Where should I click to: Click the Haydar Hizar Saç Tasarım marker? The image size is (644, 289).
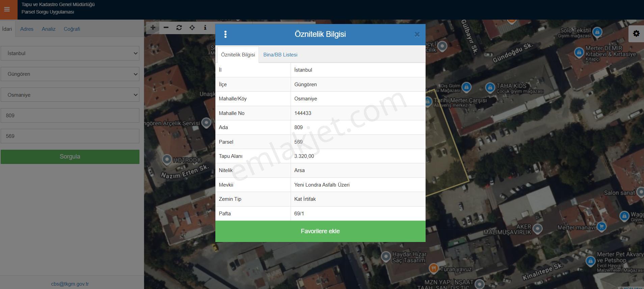[386, 256]
